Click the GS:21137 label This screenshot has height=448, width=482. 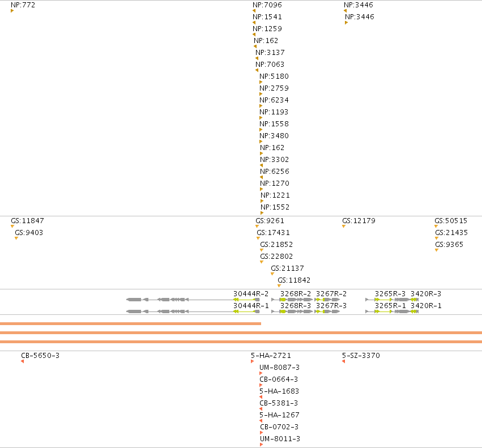coord(287,268)
